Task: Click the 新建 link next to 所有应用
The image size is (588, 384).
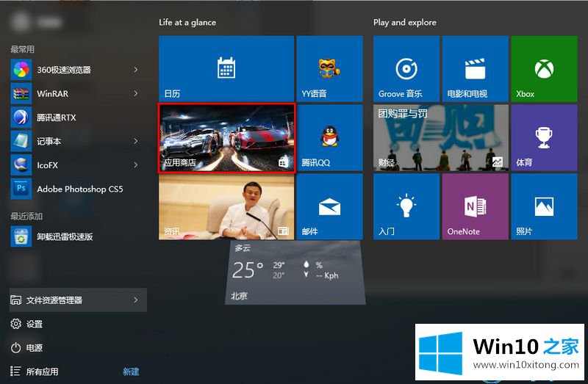Action: [x=131, y=372]
